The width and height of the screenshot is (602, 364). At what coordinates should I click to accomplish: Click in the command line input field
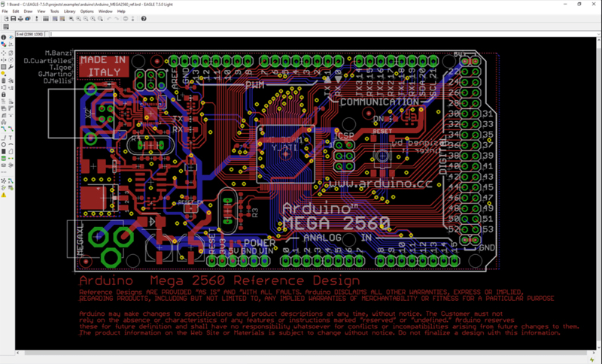(x=323, y=34)
